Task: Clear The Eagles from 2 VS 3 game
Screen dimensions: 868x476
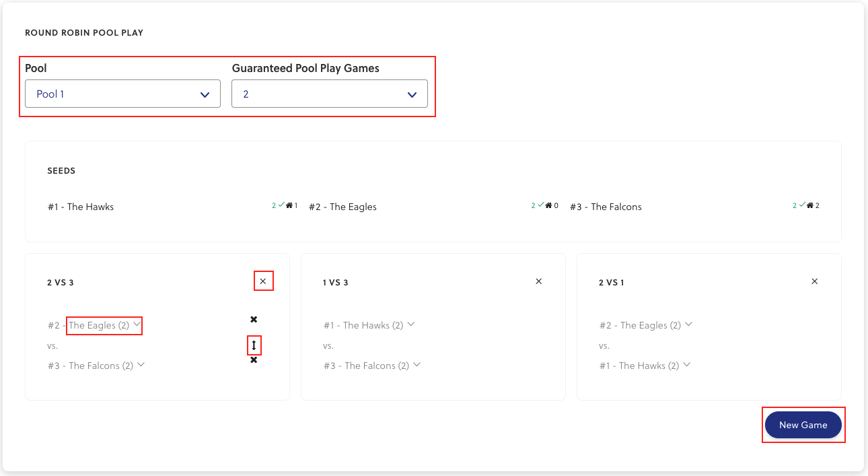Action: click(x=254, y=319)
